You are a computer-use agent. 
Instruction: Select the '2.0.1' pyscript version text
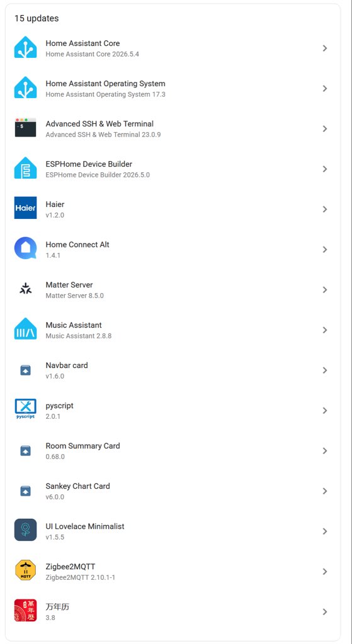54,416
